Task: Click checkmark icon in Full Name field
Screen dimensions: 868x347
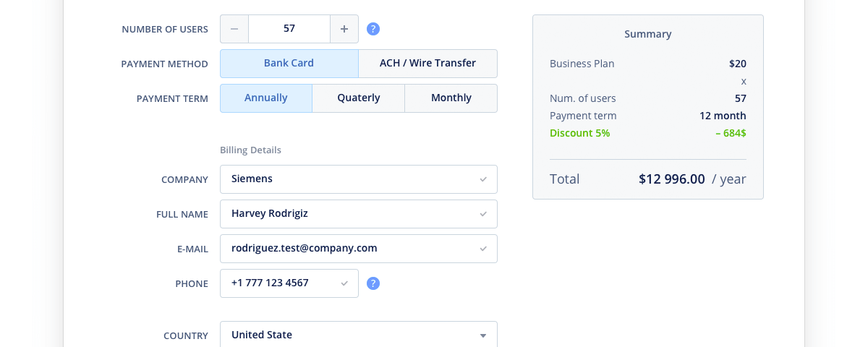Action: tap(483, 214)
